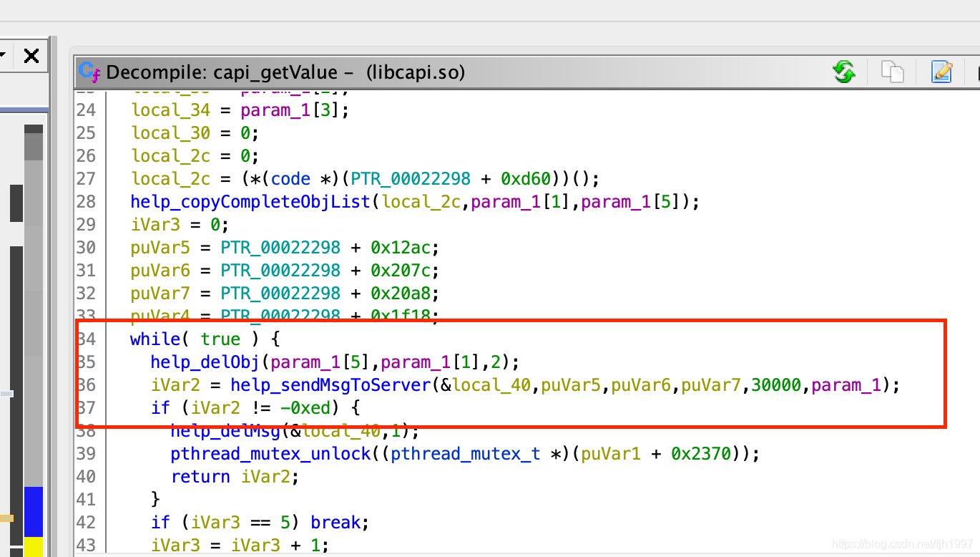Click the help_delObj function call

(206, 362)
